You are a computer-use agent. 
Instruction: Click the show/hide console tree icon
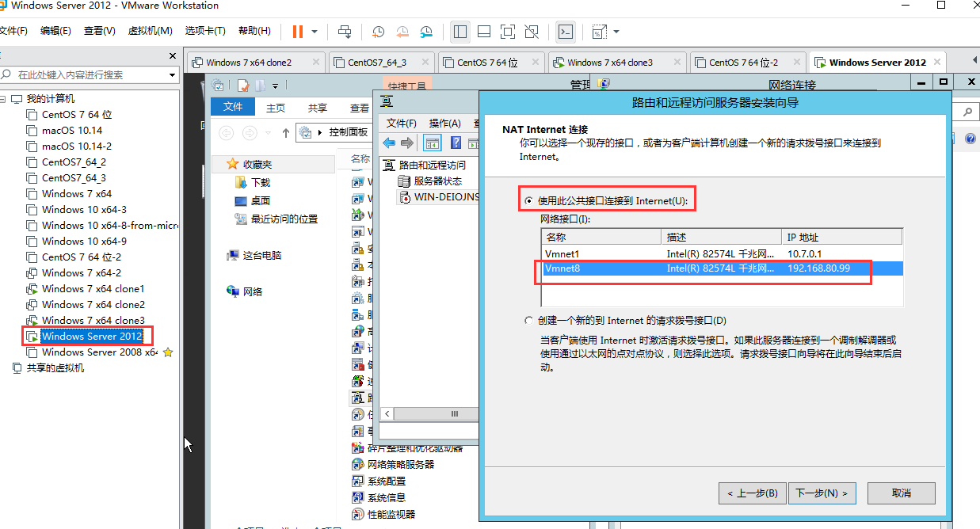pos(432,143)
